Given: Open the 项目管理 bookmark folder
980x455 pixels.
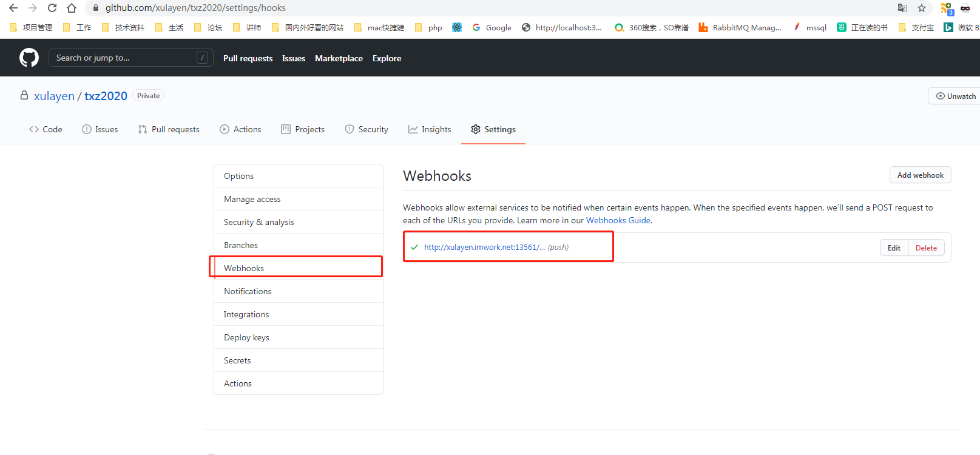Looking at the screenshot, I should [31, 27].
